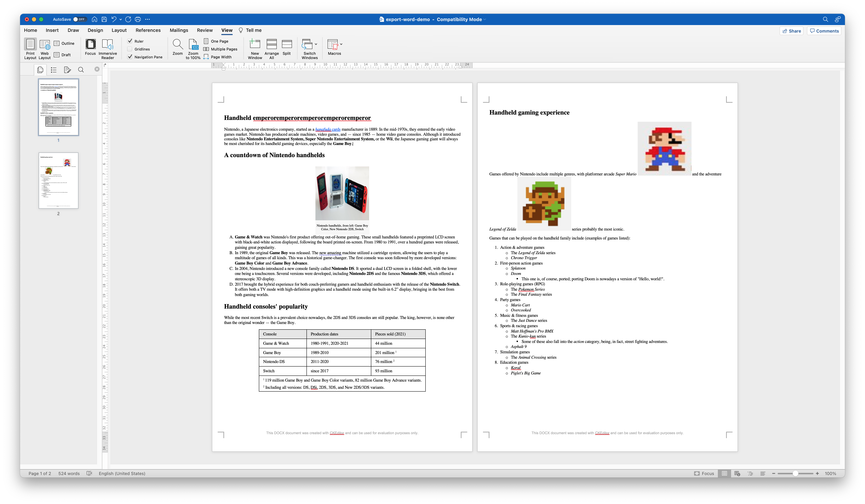
Task: Open document title dropdown chevron
Action: pyautogui.click(x=485, y=20)
